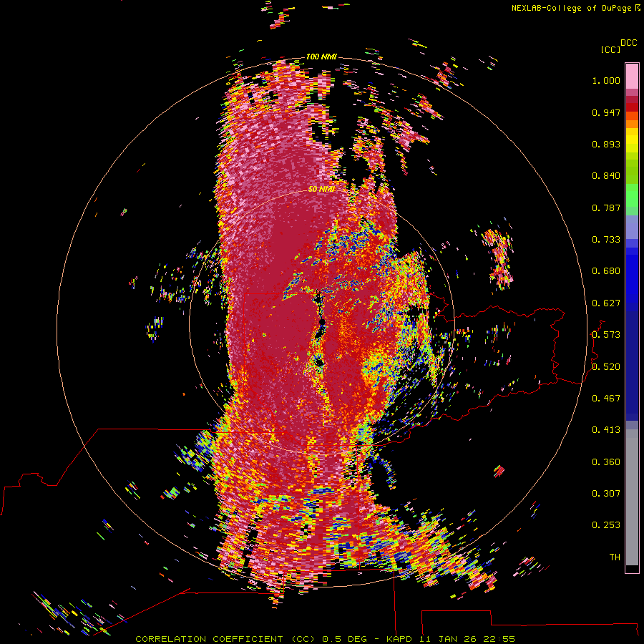
Task: Click the 0.840 legend value
Action: tap(606, 176)
